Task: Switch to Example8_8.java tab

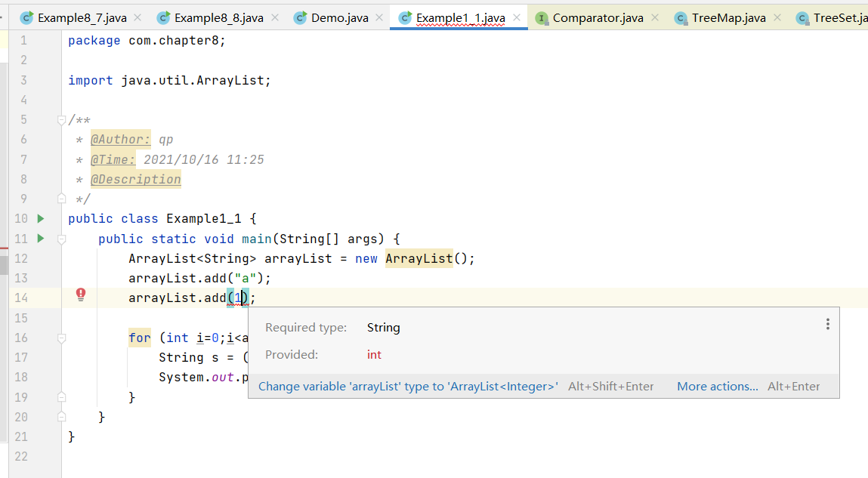Action: point(218,17)
